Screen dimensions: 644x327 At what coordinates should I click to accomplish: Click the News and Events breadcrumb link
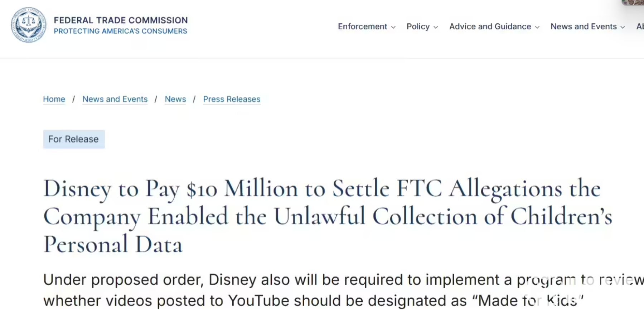[x=115, y=99]
